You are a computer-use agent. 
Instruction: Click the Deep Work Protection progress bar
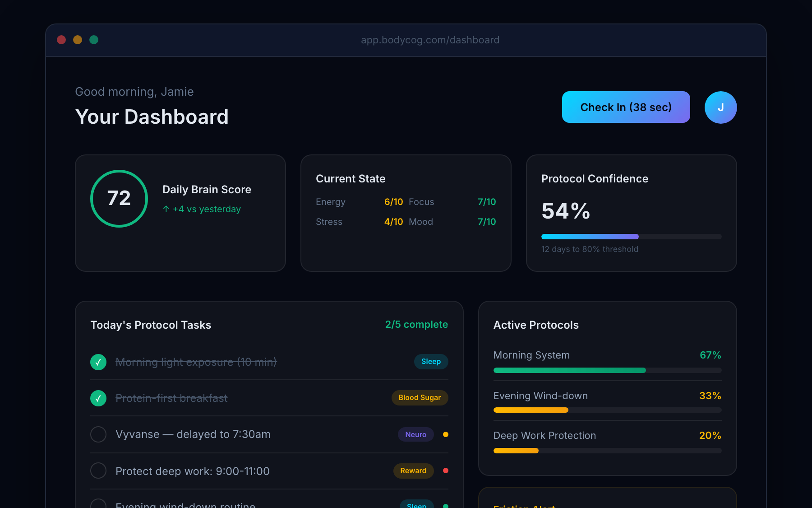click(607, 451)
